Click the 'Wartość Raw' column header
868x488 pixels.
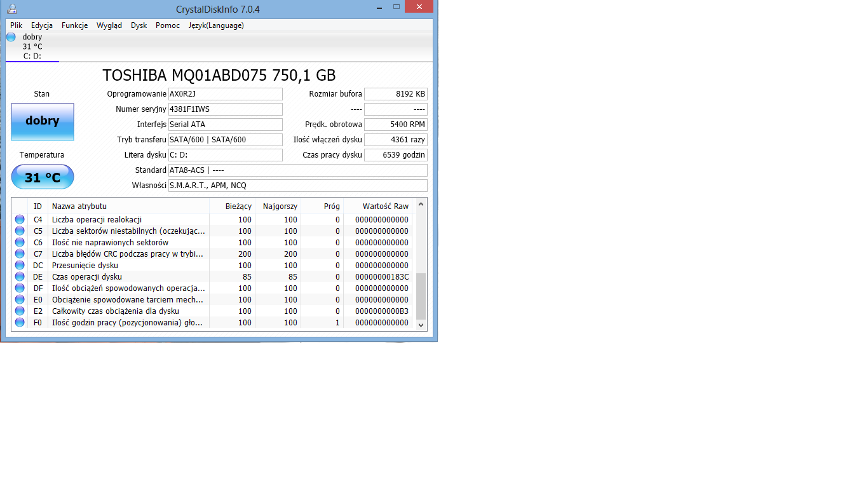click(x=378, y=206)
